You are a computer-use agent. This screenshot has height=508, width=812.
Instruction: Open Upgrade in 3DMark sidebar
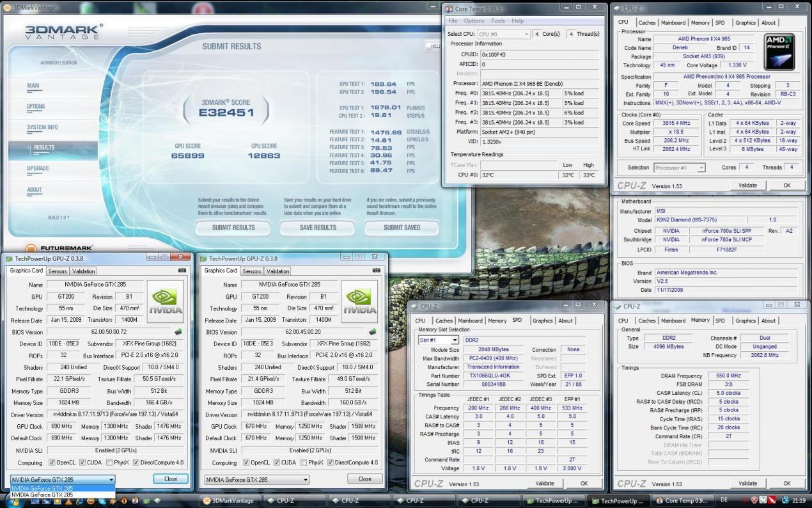click(x=38, y=168)
